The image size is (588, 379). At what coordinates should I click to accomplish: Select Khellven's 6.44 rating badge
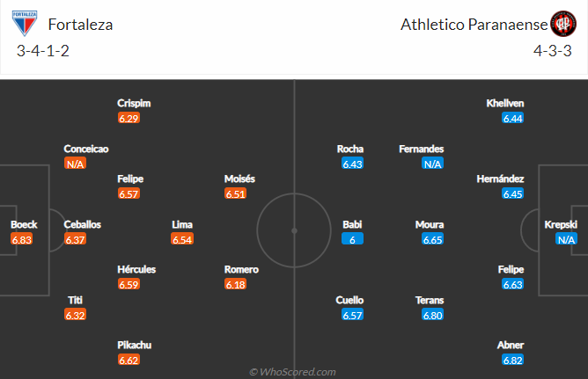pyautogui.click(x=512, y=118)
